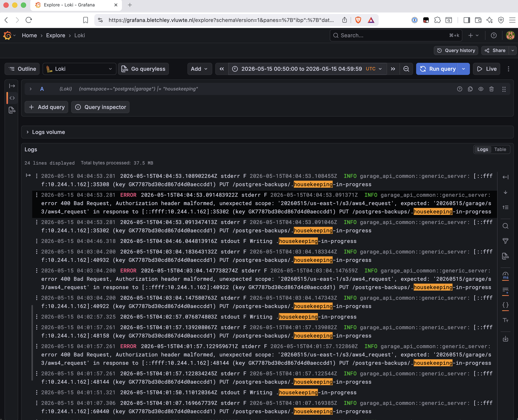
Task: Open the time range picker
Action: [307, 69]
